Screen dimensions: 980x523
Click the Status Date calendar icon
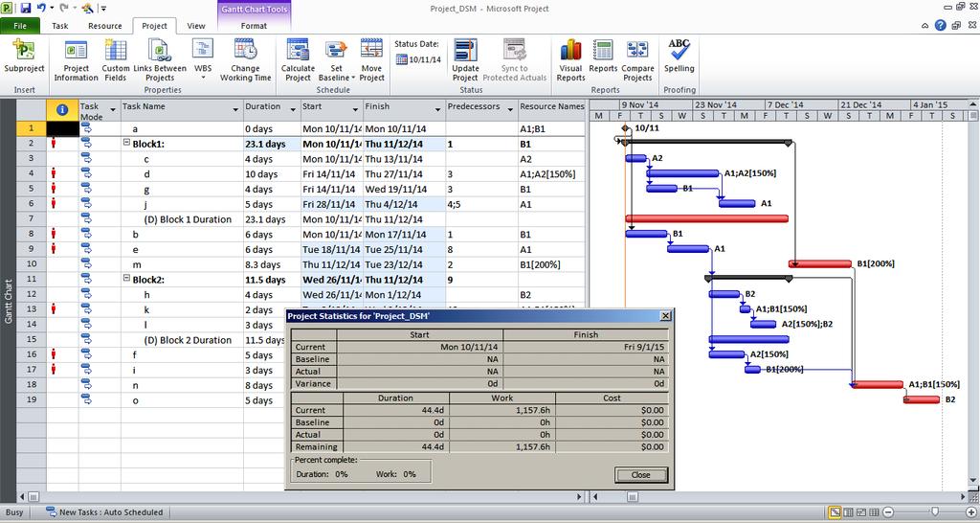[x=402, y=59]
